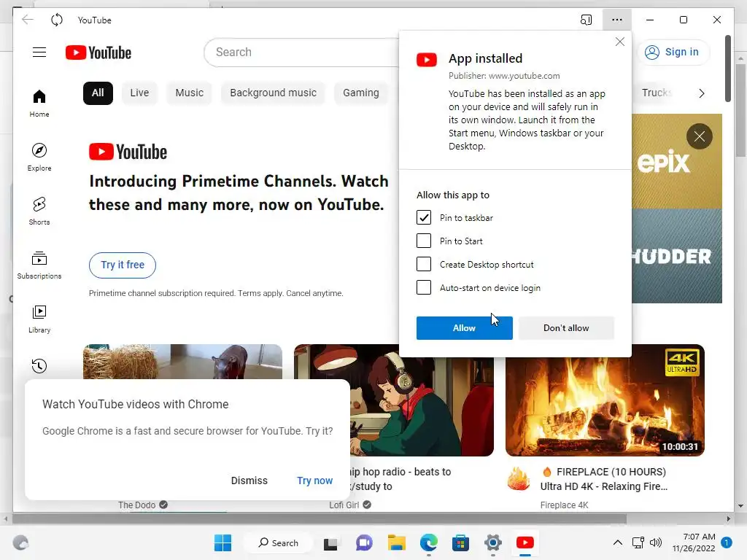
Task: Open the Windows Start menu
Action: tap(223, 542)
